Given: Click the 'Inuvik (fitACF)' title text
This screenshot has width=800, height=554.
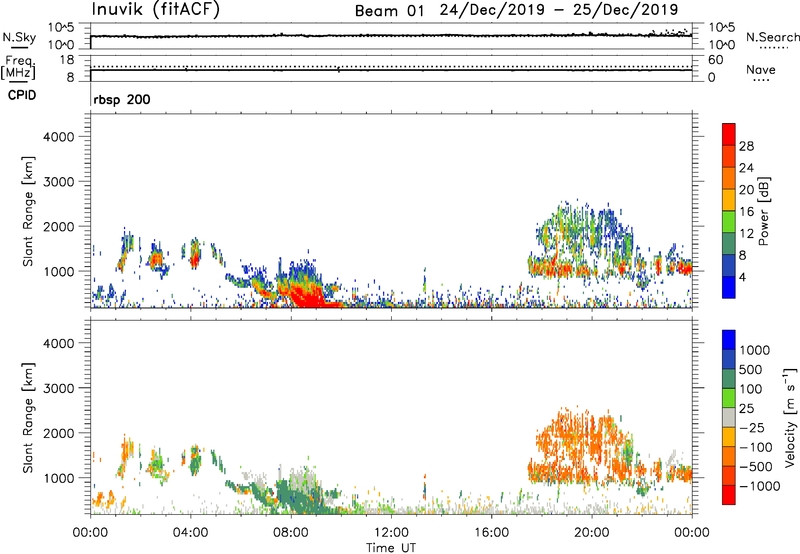Looking at the screenshot, I should click(x=156, y=10).
